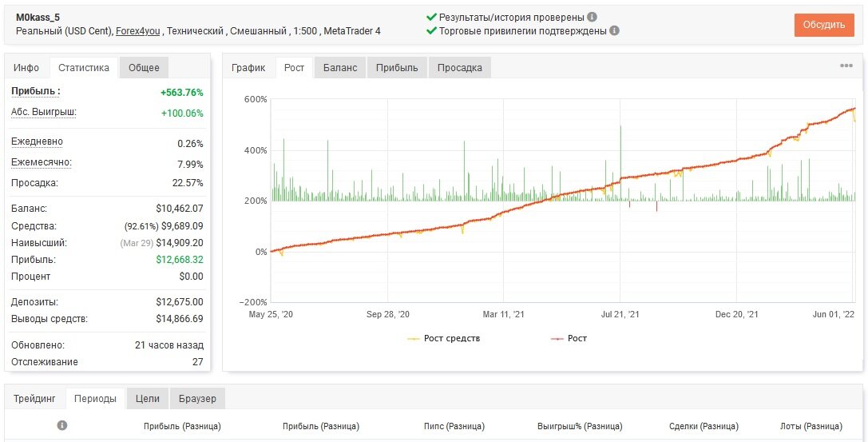Open the Forex4you broker link
This screenshot has width=868, height=442.
point(138,31)
